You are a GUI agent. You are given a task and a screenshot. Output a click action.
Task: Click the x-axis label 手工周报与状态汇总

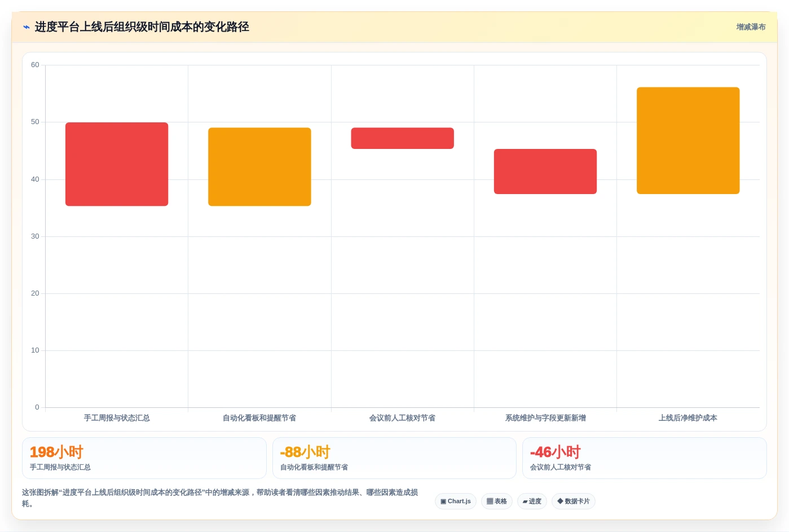pos(117,418)
